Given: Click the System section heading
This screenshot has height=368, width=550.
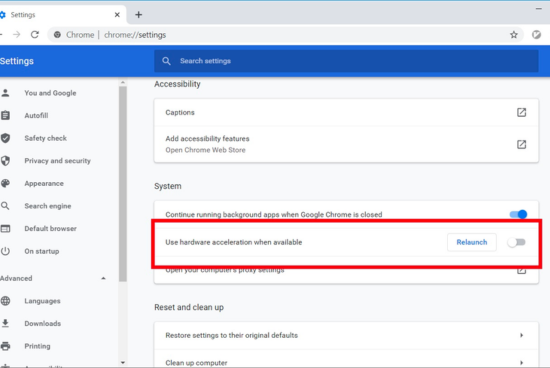Looking at the screenshot, I should [x=168, y=186].
